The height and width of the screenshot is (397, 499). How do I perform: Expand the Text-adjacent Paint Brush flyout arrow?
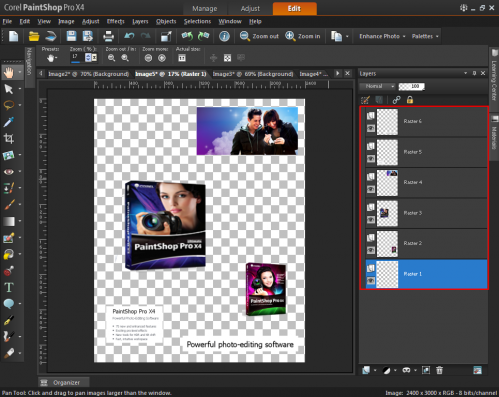point(20,204)
